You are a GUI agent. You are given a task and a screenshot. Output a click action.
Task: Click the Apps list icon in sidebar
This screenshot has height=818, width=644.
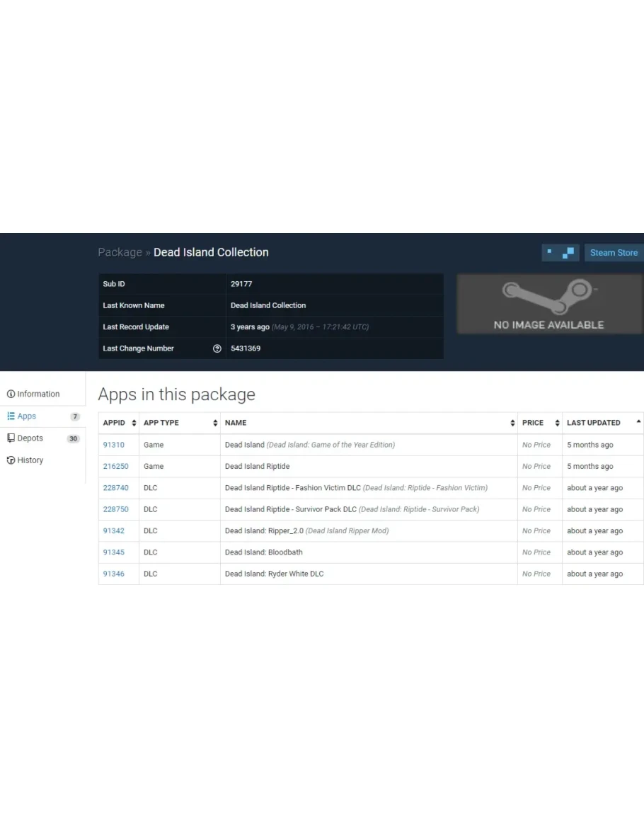(11, 416)
